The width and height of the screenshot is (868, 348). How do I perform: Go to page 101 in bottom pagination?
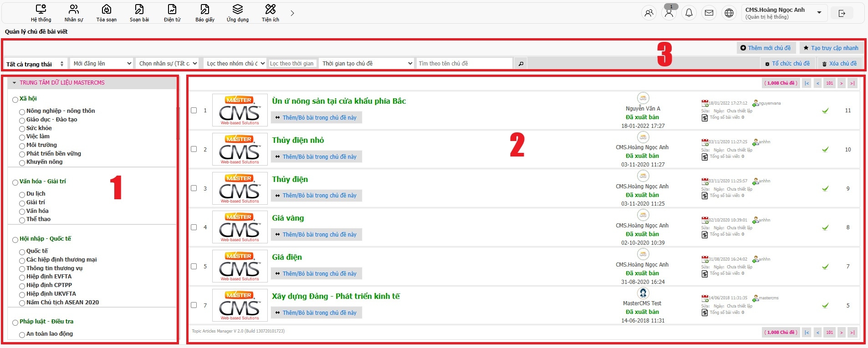click(x=830, y=333)
